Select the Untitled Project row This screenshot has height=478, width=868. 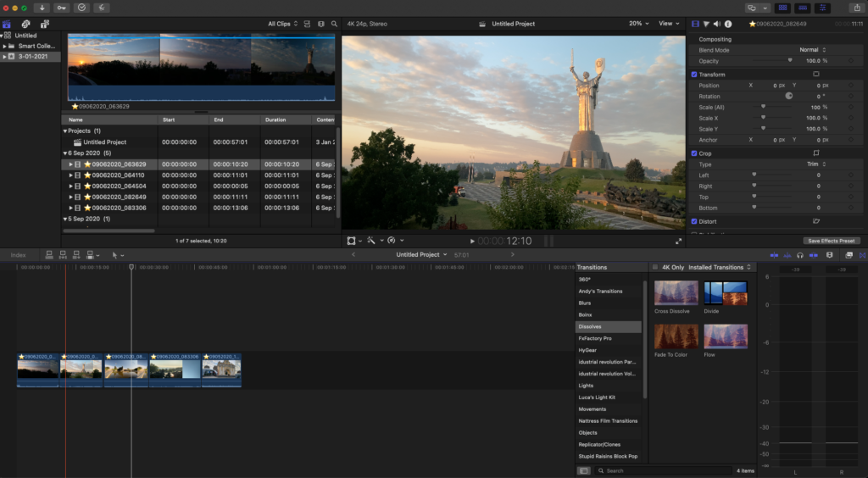(200, 142)
